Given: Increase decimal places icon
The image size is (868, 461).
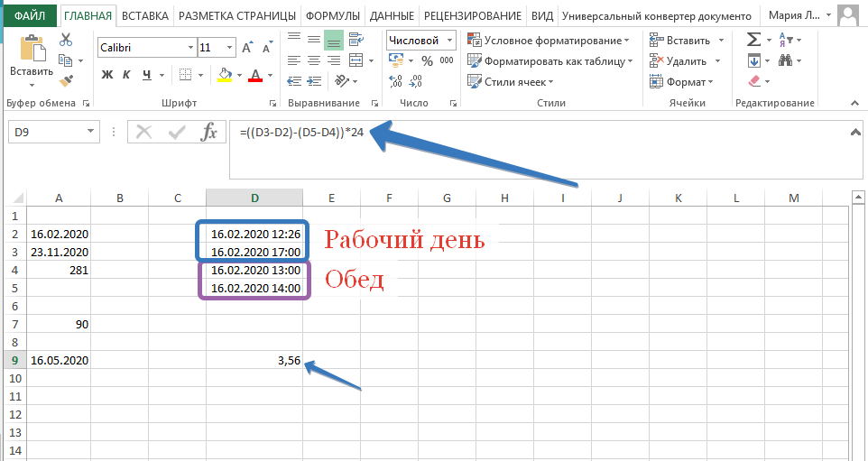Looking at the screenshot, I should point(396,81).
